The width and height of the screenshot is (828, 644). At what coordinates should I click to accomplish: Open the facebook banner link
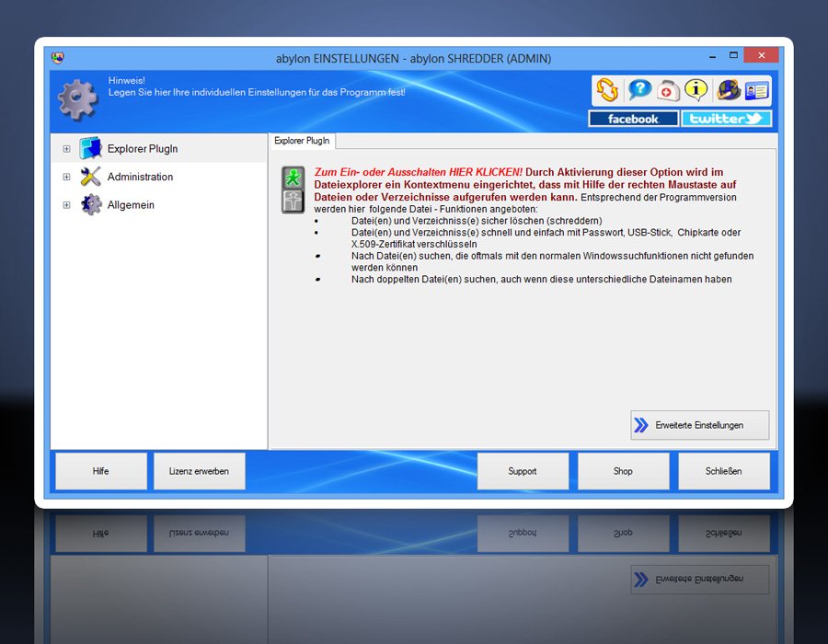click(633, 119)
